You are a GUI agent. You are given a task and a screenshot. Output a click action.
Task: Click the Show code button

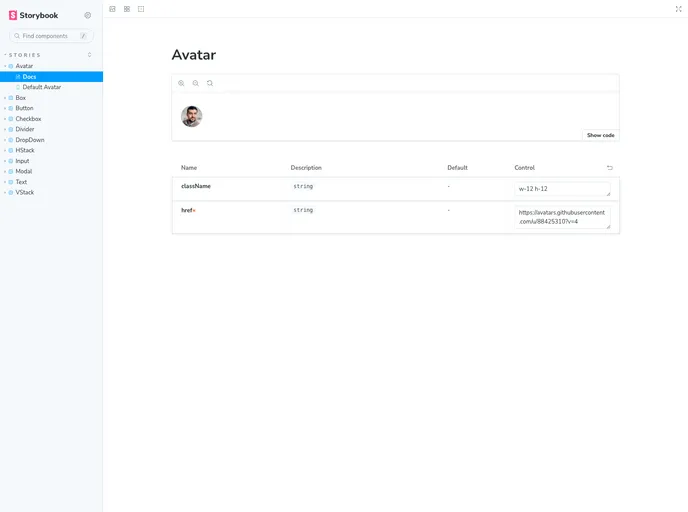(600, 135)
